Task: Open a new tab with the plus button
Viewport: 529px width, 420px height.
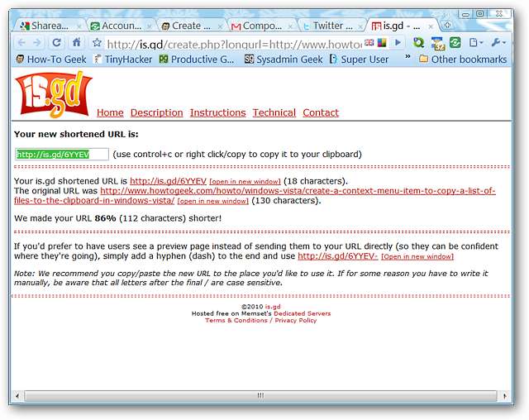Action: [x=448, y=26]
